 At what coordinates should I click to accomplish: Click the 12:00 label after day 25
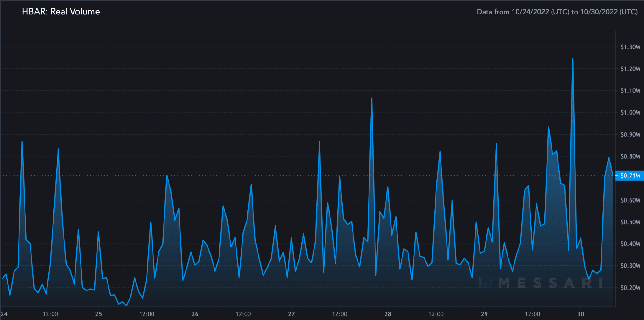pos(147,314)
